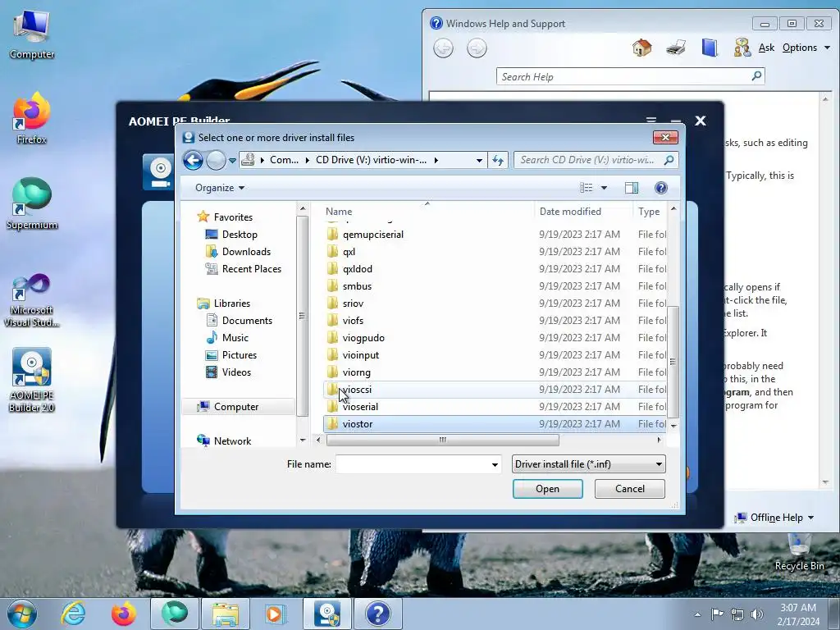Expand the address bar previous locations dropdown
Viewport: 840px width, 630px height.
(479, 160)
